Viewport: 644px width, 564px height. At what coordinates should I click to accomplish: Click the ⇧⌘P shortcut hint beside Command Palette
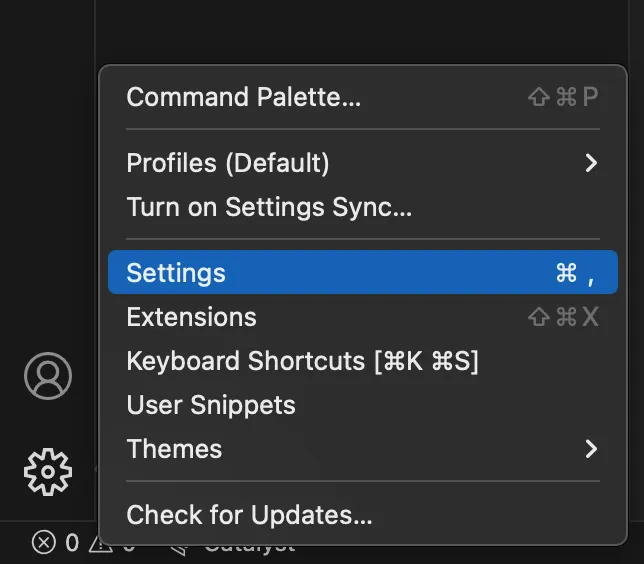[x=563, y=97]
